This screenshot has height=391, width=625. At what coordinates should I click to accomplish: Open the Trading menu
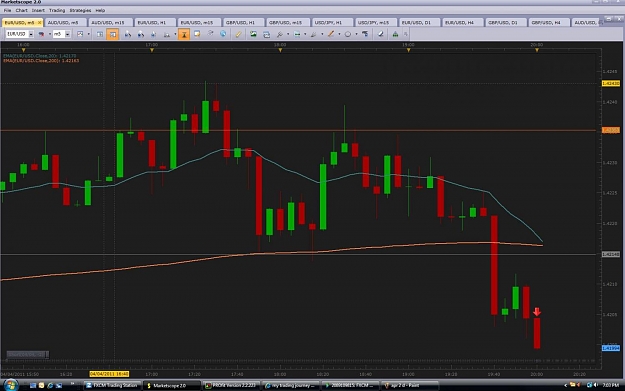point(57,10)
